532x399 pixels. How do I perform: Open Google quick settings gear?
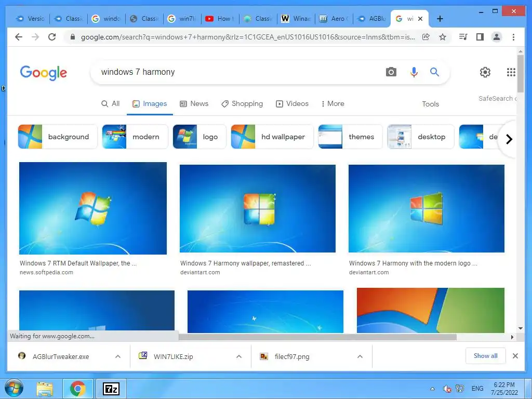click(x=485, y=72)
